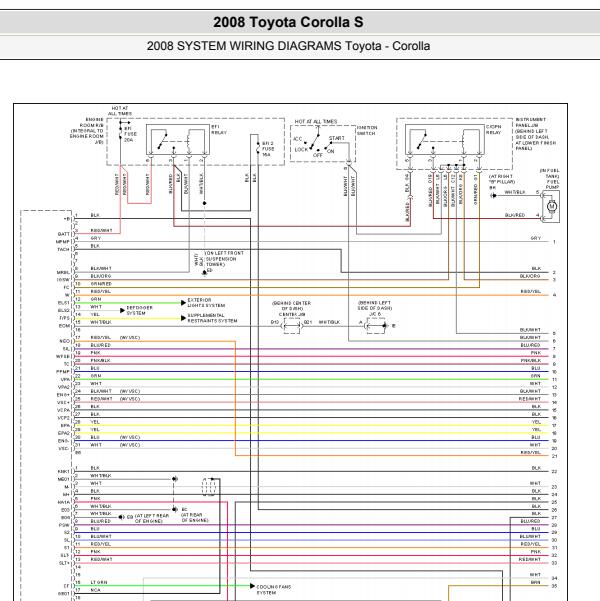Select "2008 SYSTEM WIRING DIAGRAMS Toyota - Corolla" subtitle
This screenshot has width=600, height=601.
pyautogui.click(x=288, y=46)
